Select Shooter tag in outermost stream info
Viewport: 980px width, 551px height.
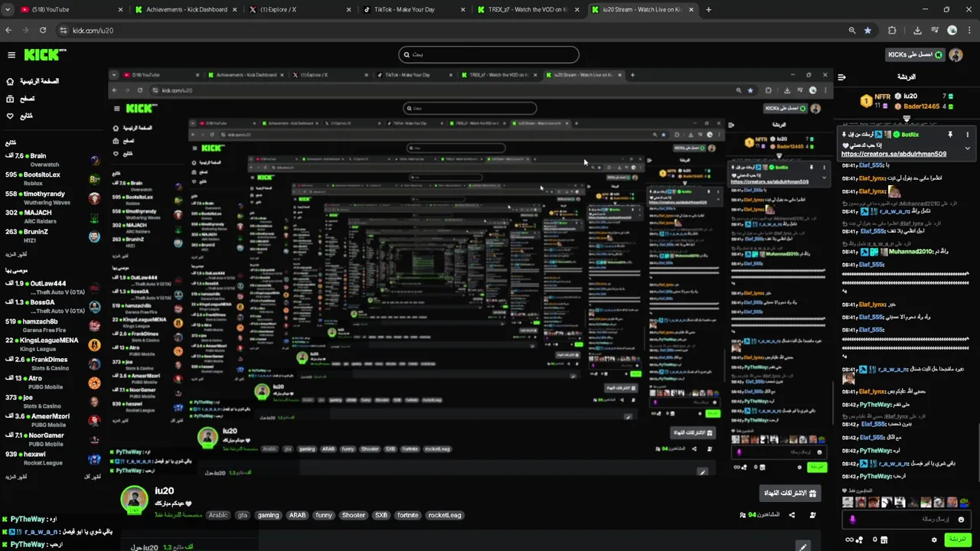tap(354, 515)
